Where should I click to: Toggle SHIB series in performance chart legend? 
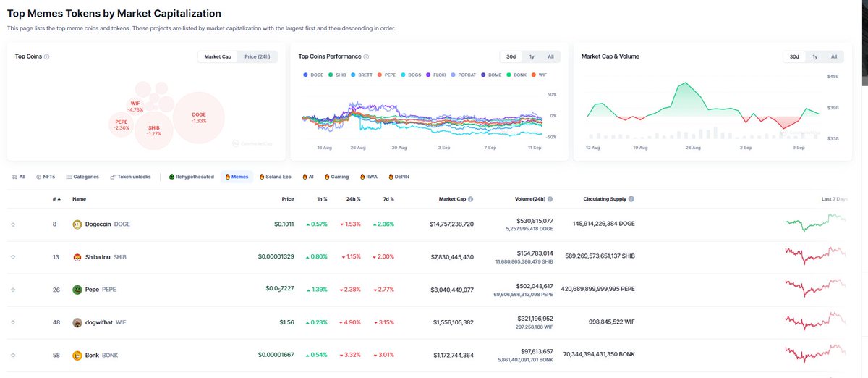pos(336,75)
